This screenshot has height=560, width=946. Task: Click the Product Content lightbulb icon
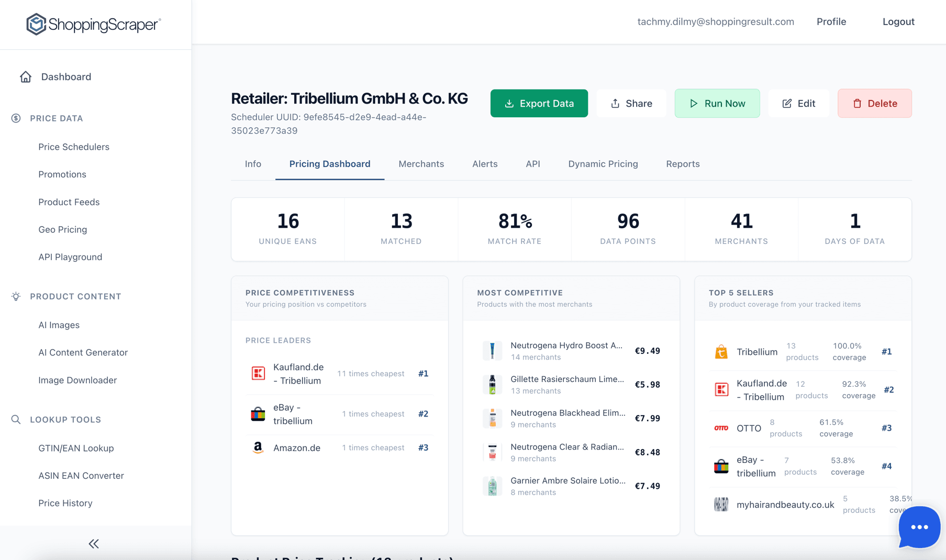point(16,296)
